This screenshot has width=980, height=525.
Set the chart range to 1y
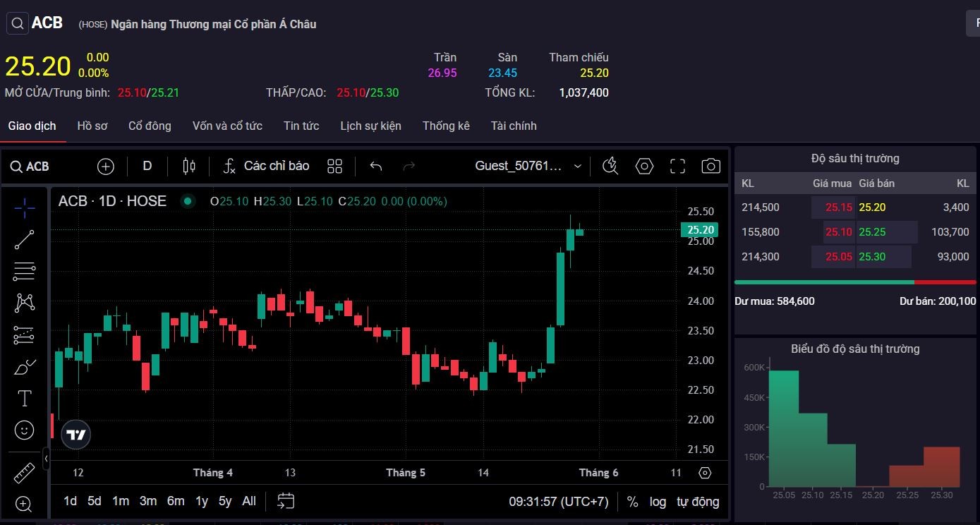(202, 501)
